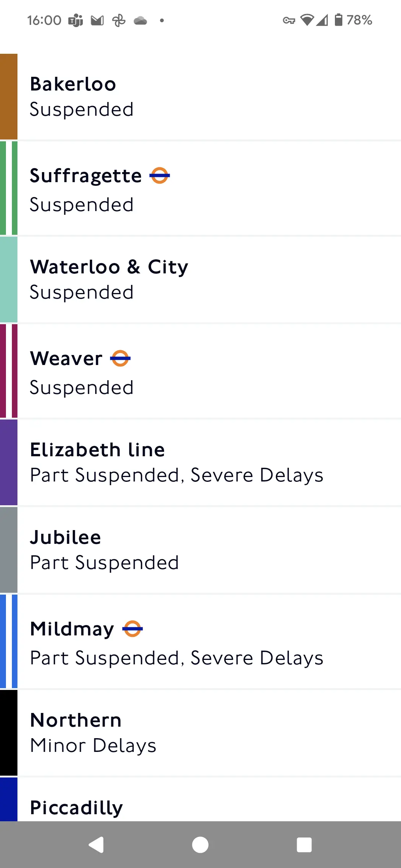Tap the Android back navigation button

[97, 845]
